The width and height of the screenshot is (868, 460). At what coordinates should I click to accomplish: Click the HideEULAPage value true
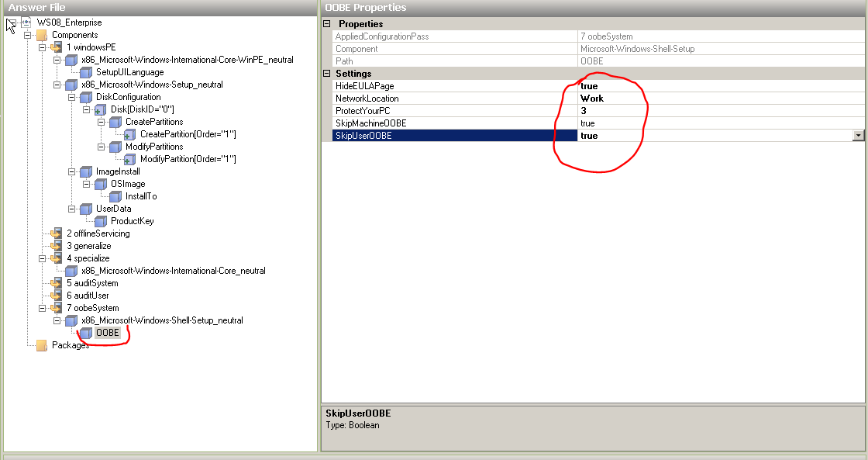point(589,86)
